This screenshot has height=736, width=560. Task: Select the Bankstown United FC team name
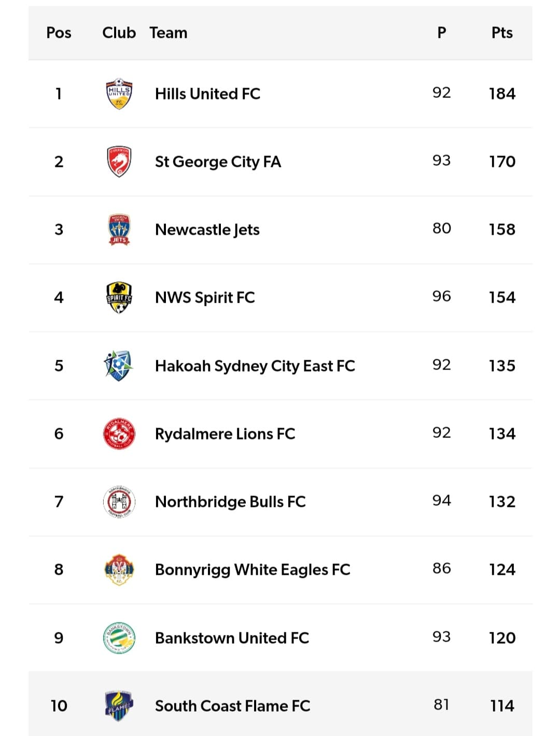coord(232,638)
